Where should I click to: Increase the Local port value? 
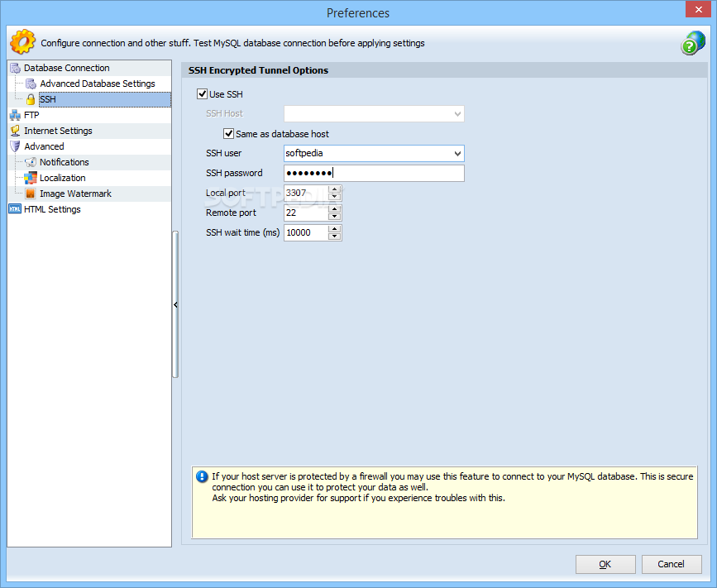point(335,189)
